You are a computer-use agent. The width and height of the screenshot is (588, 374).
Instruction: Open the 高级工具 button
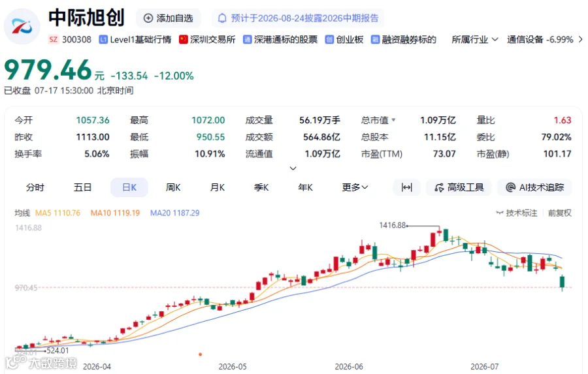click(x=459, y=187)
